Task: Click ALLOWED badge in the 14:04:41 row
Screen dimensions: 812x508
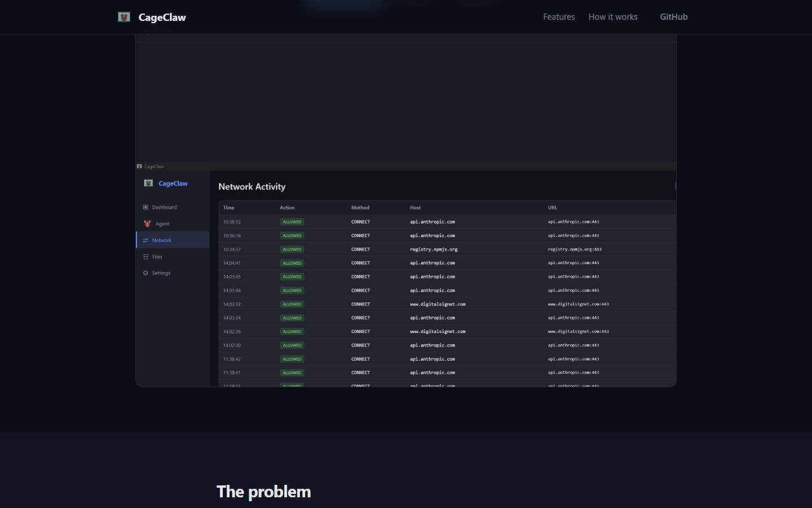Action: [292, 263]
